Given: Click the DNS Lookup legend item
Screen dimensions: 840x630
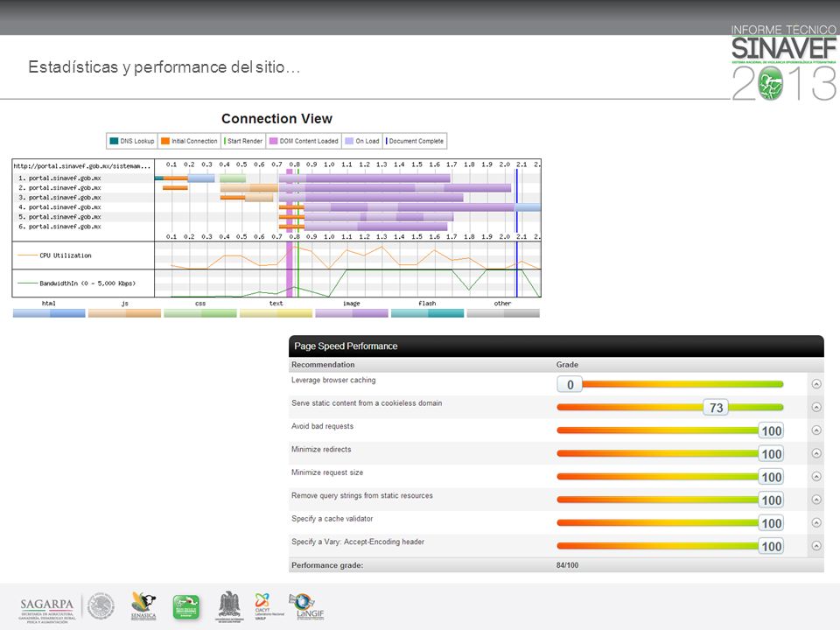Looking at the screenshot, I should 132,141.
